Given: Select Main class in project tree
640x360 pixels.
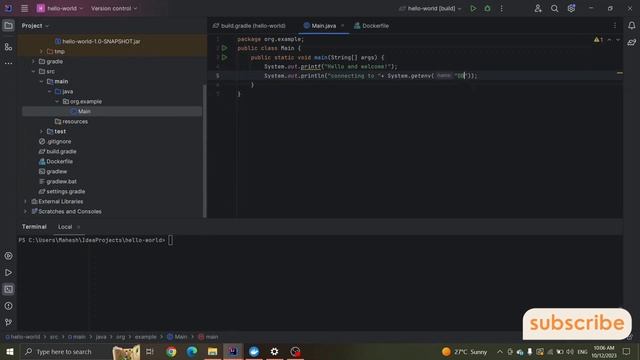Looking at the screenshot, I should tap(84, 111).
